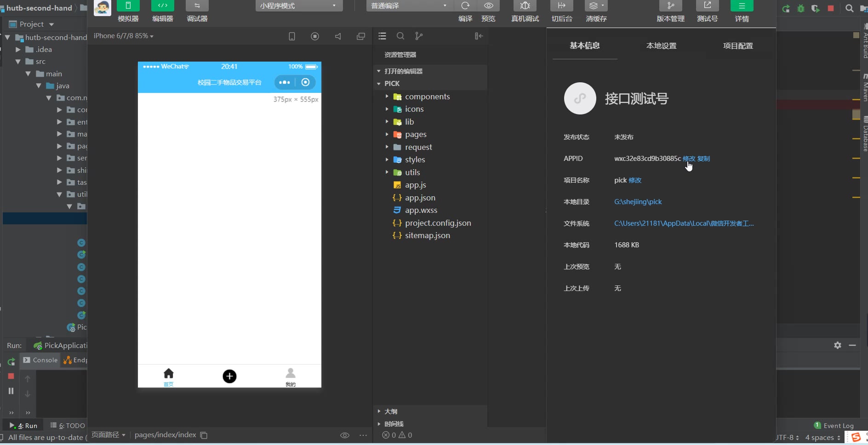
Task: Click the 真机调试 debug bug icon
Action: 525,6
